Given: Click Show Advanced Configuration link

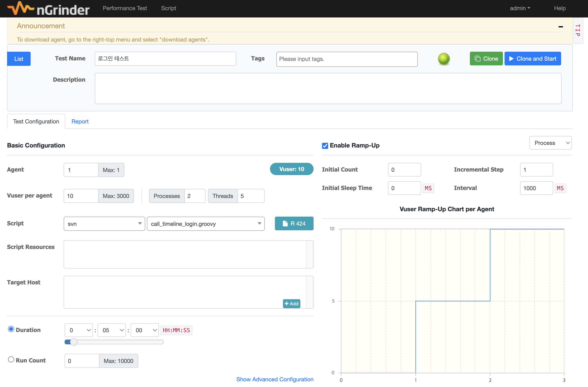Looking at the screenshot, I should point(274,379).
